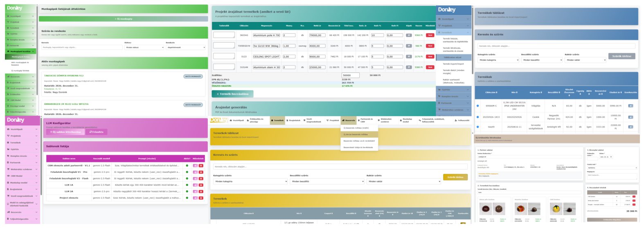This screenshot has height=228, width=644.
Task: Open the Minden státusz dropdown
Action: tap(144, 47)
